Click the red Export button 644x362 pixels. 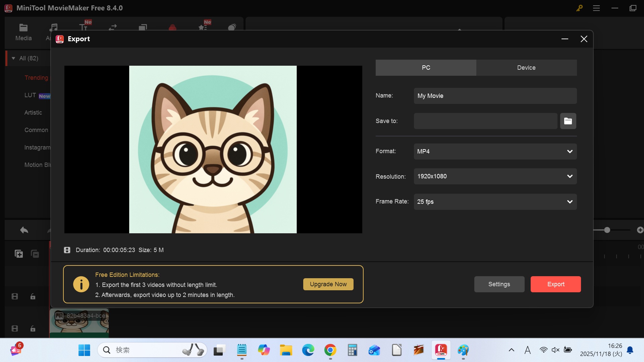pos(555,284)
